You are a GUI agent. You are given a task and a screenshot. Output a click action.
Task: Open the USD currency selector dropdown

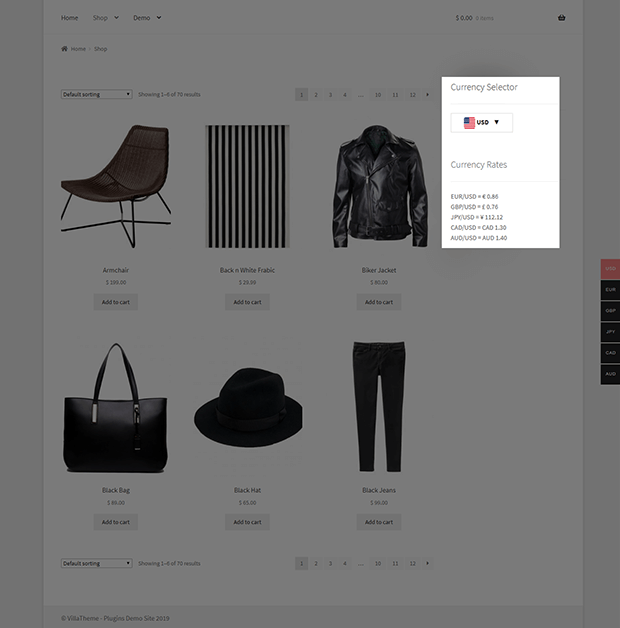point(481,123)
